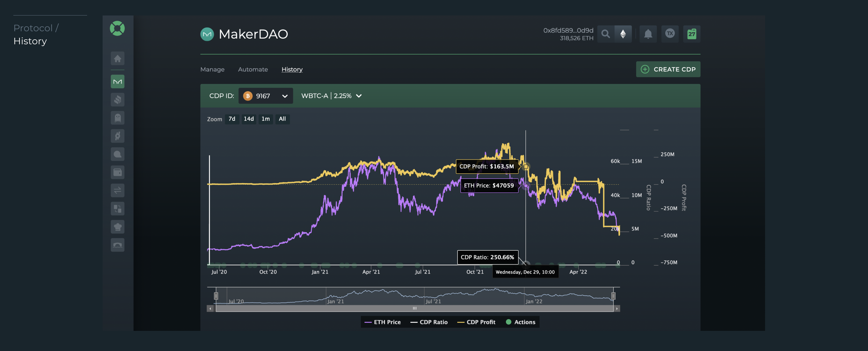868x351 pixels.
Task: Toggle Actions markers in chart legend
Action: point(520,322)
